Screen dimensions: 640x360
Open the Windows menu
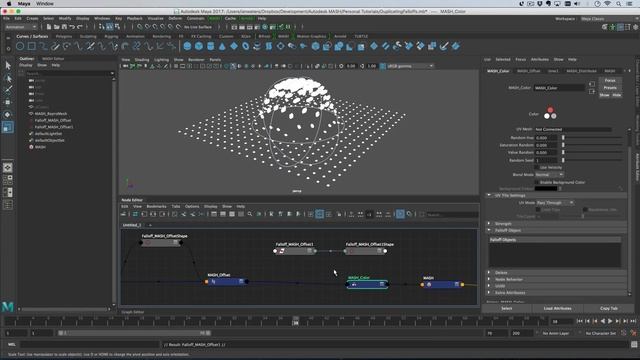click(102, 18)
